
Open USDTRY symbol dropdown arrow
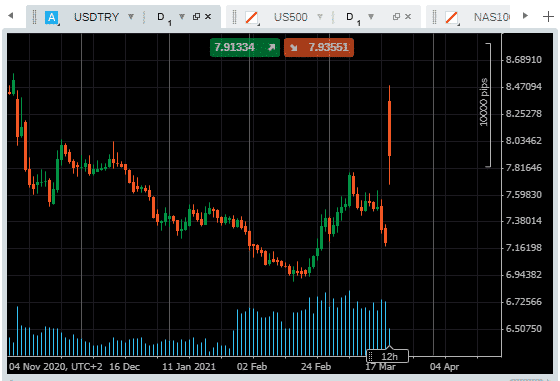pos(131,16)
